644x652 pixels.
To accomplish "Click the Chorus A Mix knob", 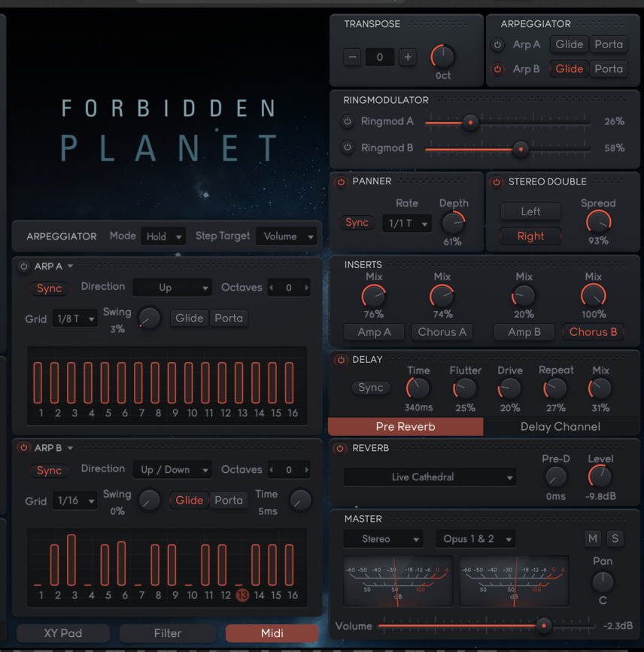I will [x=442, y=297].
